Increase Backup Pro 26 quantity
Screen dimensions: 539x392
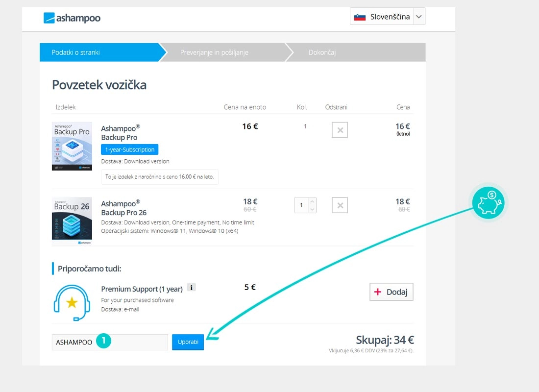coord(312,201)
